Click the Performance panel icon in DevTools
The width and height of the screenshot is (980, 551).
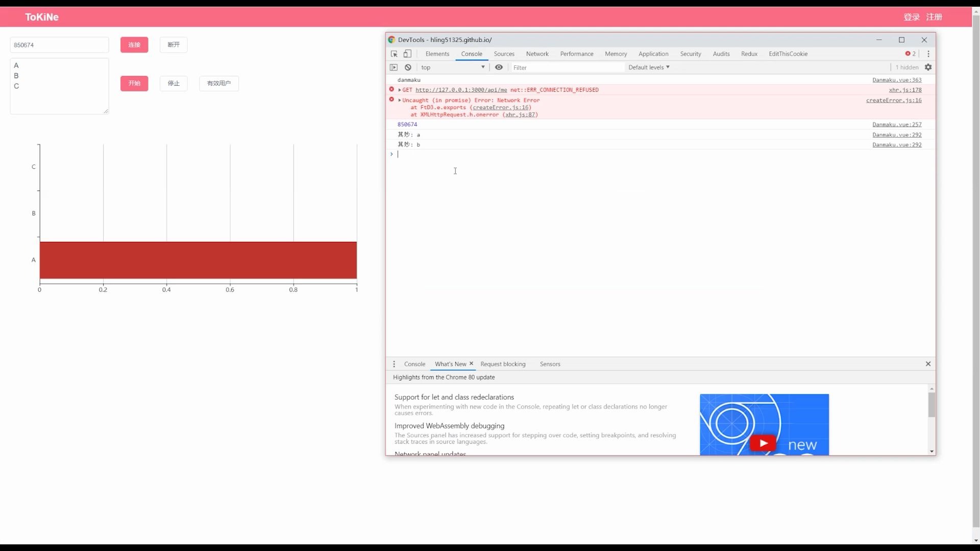(577, 53)
